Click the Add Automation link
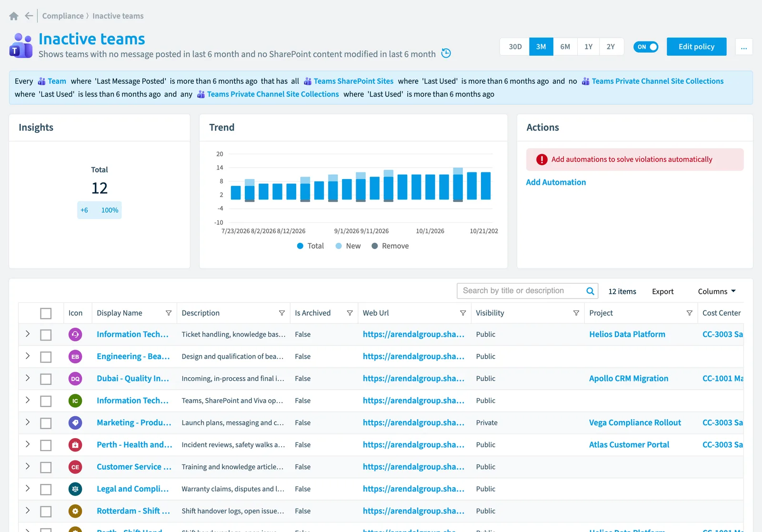 tap(556, 182)
